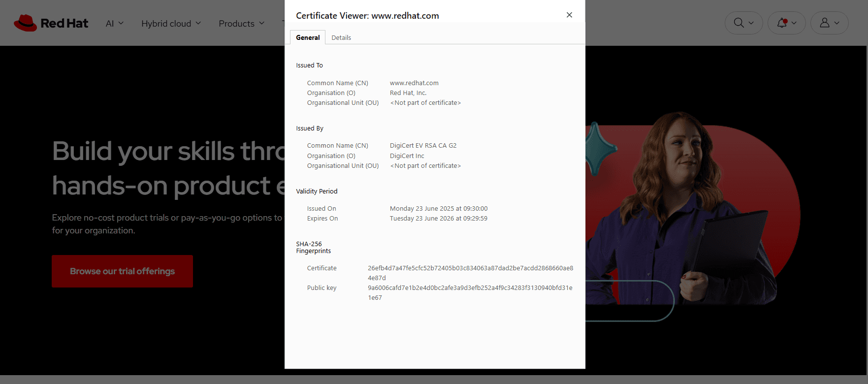Select the Red Hat, Inc. organisation value

pos(408,93)
